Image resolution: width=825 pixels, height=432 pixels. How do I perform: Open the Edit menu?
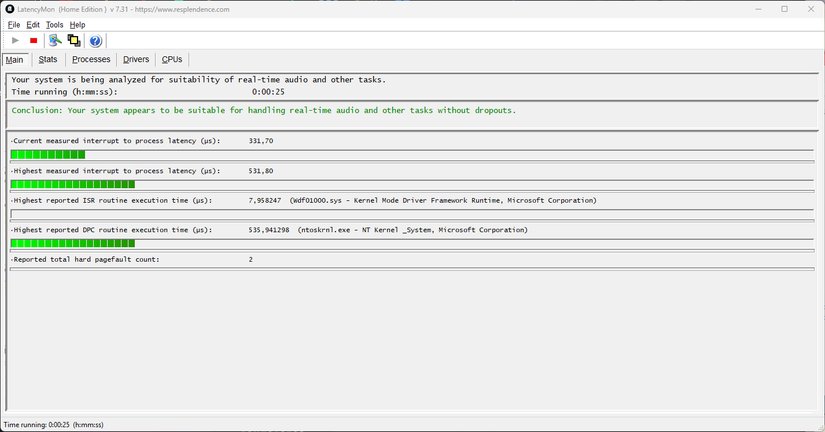pos(33,25)
